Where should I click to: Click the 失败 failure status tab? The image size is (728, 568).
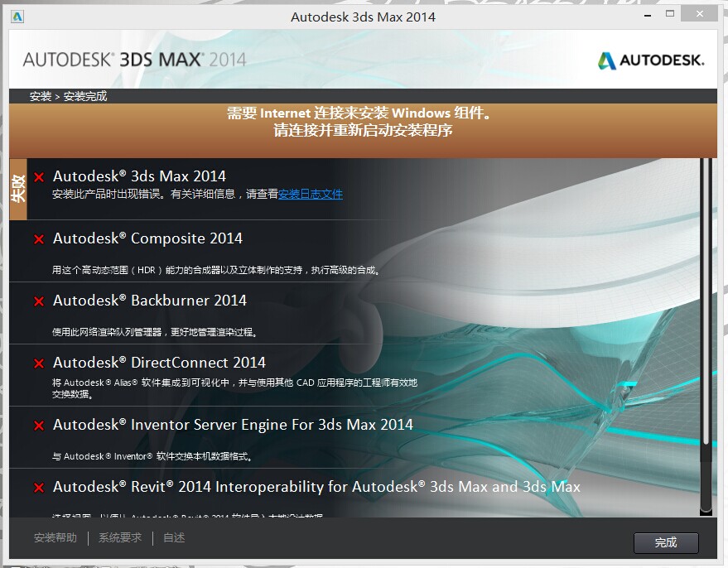pyautogui.click(x=18, y=189)
